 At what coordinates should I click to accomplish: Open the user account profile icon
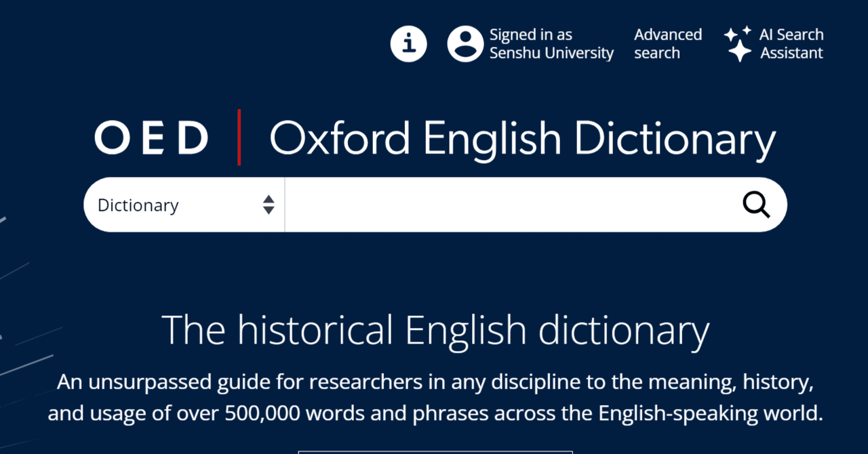coord(465,44)
